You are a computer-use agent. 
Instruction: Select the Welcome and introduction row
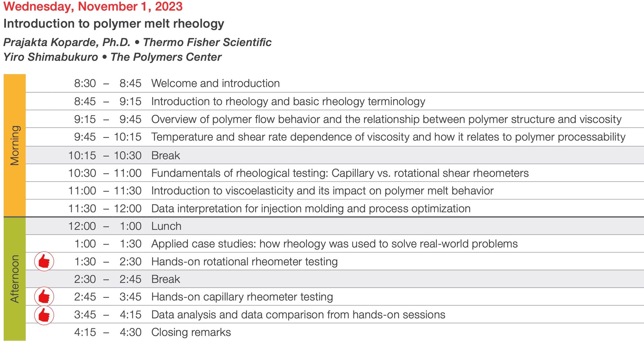pyautogui.click(x=335, y=83)
